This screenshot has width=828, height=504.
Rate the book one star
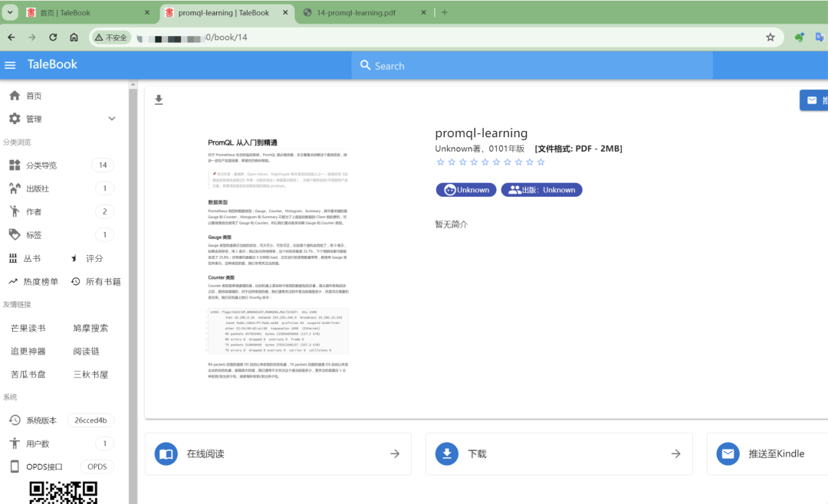[x=440, y=162]
